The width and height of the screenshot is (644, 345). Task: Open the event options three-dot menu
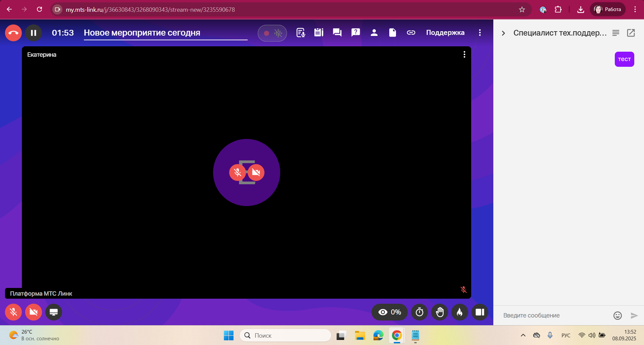pos(480,33)
